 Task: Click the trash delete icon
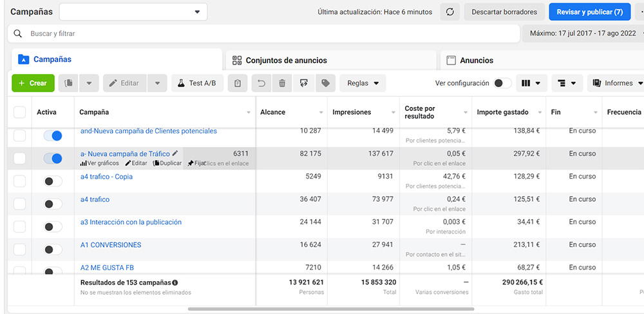[x=282, y=83]
